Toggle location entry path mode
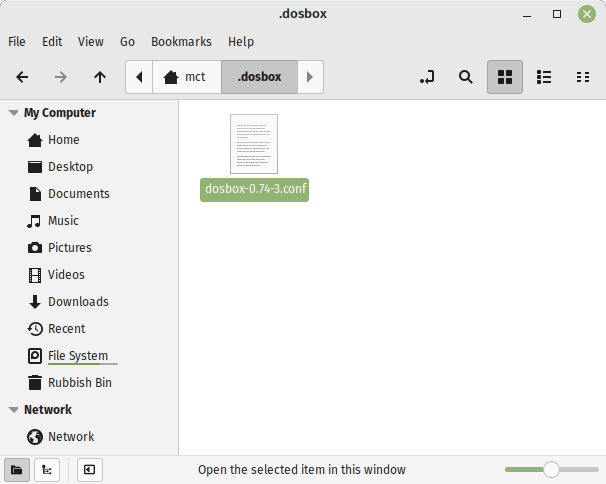The image size is (606, 484). (x=427, y=77)
